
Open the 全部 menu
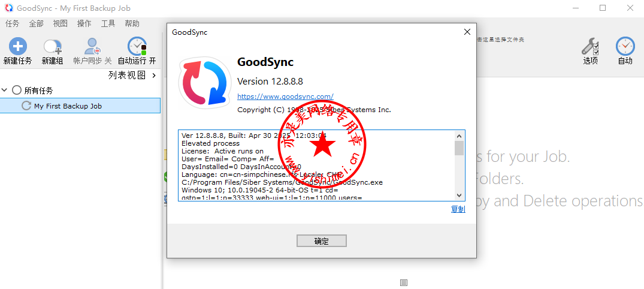pos(36,24)
